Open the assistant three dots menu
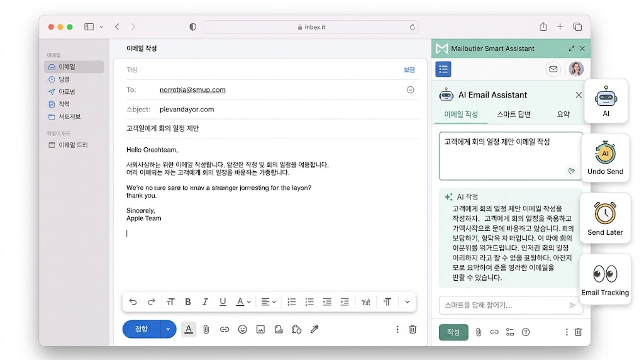 pyautogui.click(x=567, y=332)
